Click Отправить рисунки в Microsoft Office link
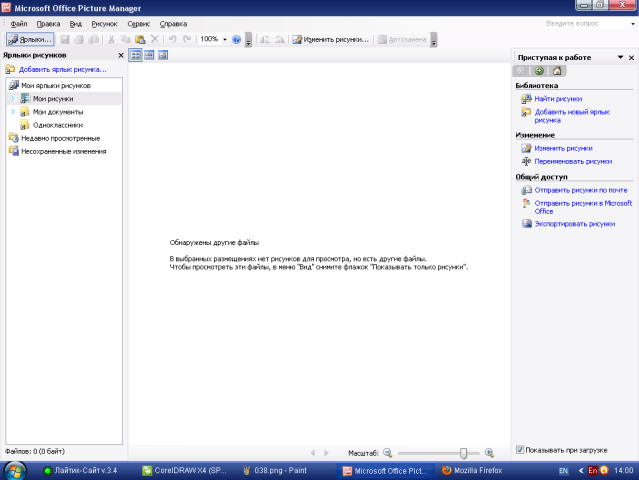The width and height of the screenshot is (639, 480). pos(583,207)
